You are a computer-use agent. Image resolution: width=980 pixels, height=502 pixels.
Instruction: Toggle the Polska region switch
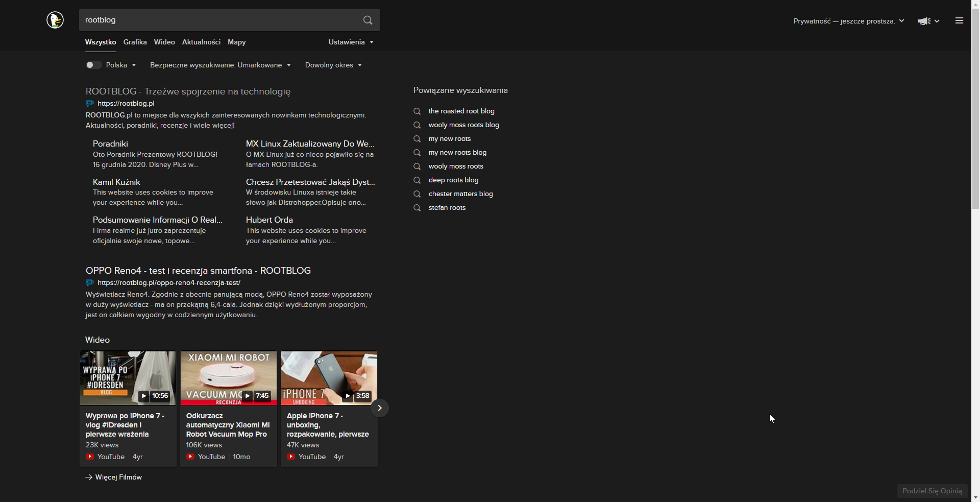click(93, 65)
